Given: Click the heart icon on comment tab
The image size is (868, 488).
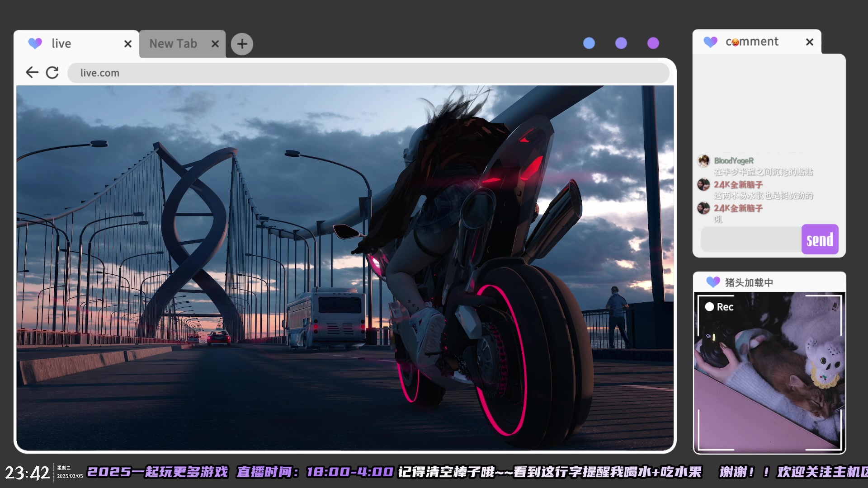Looking at the screenshot, I should click(x=711, y=42).
